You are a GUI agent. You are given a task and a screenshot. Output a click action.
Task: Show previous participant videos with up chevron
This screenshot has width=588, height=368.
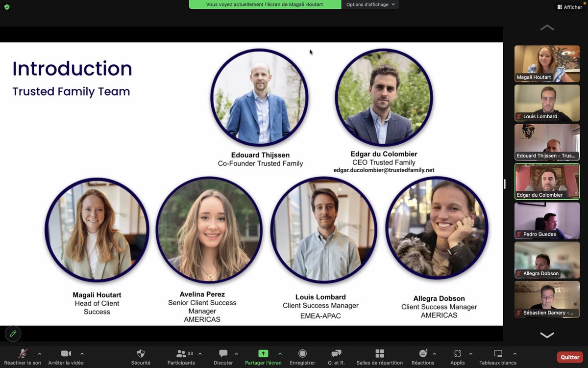(547, 28)
